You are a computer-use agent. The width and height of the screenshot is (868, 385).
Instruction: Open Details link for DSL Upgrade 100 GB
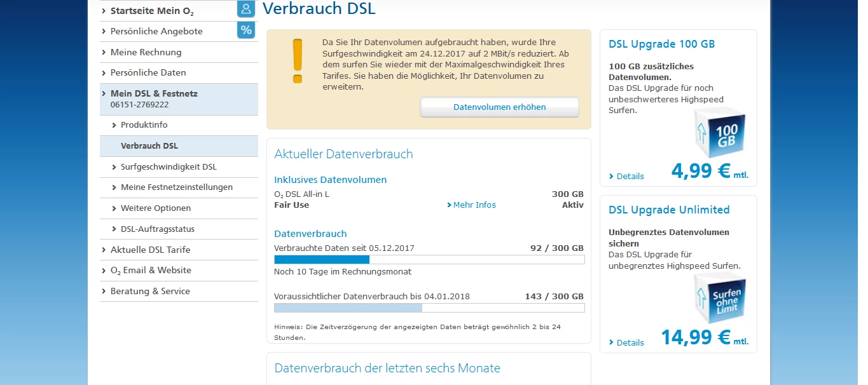(x=626, y=176)
